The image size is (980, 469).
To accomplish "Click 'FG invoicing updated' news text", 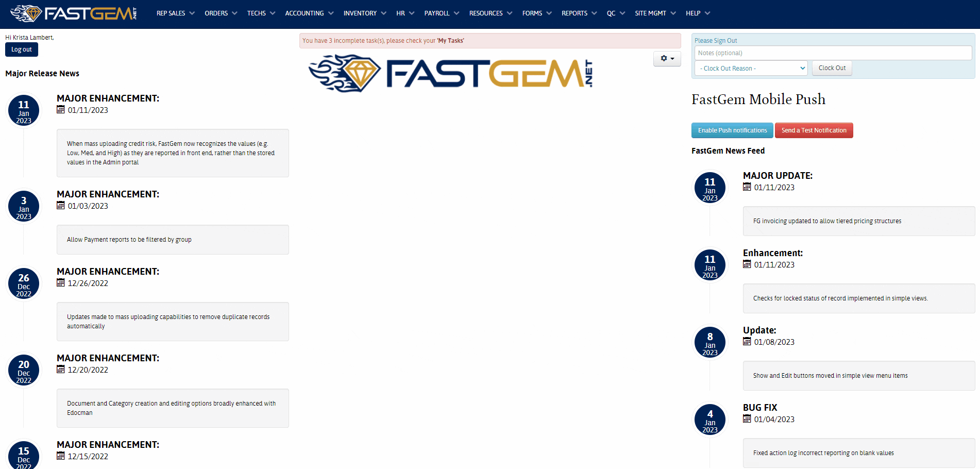I will point(827,221).
